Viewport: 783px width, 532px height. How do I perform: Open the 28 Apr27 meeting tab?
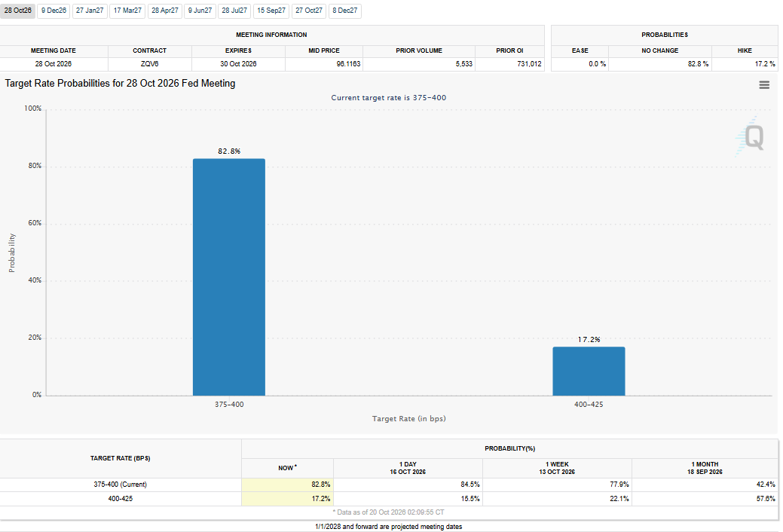point(165,11)
